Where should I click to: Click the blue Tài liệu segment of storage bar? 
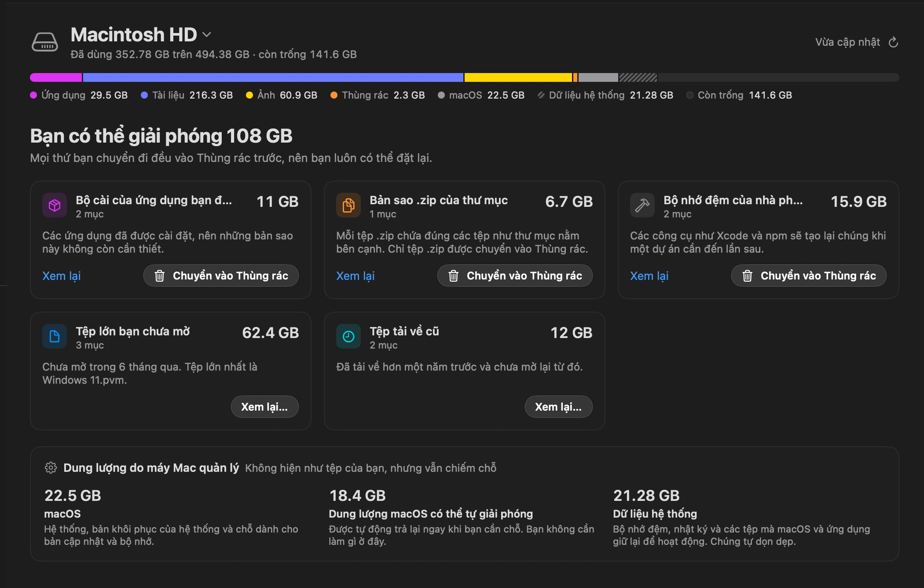click(x=273, y=77)
